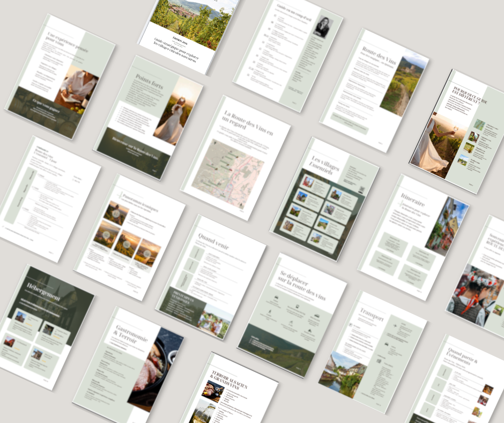Image resolution: width=504 pixels, height=423 pixels.
Task: Click the car icon on the Transport page
Action: pyautogui.click(x=387, y=345)
